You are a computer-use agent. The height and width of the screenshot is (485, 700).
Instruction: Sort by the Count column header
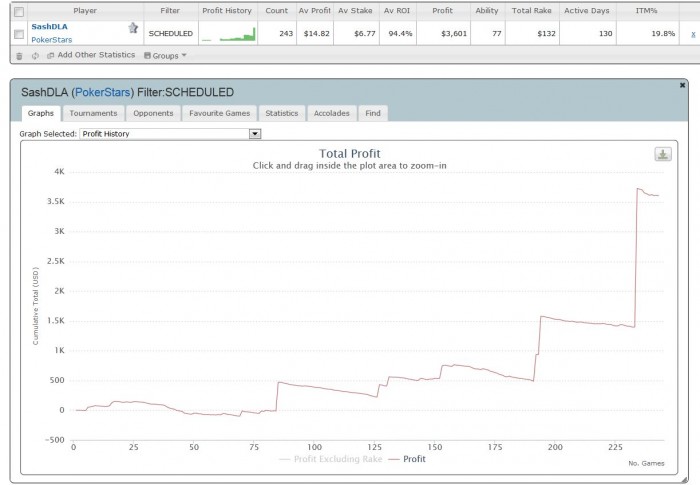[277, 11]
